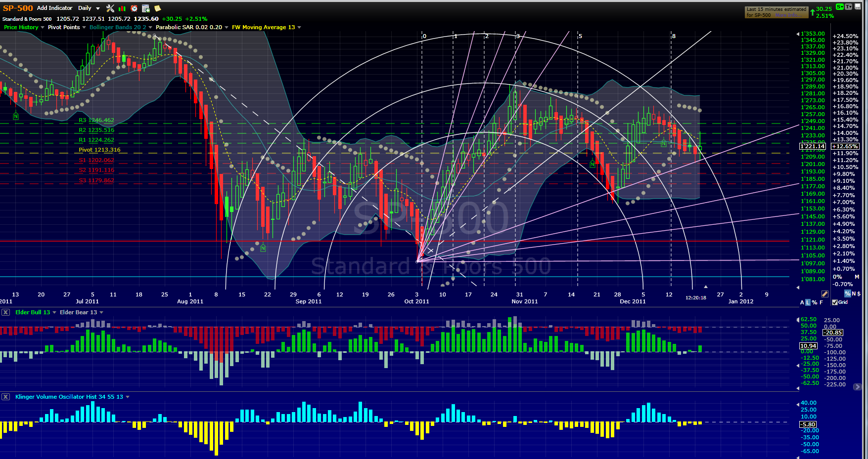Click the Klinger Volume Oscillator Hist label
The image size is (868, 459).
coord(69,397)
